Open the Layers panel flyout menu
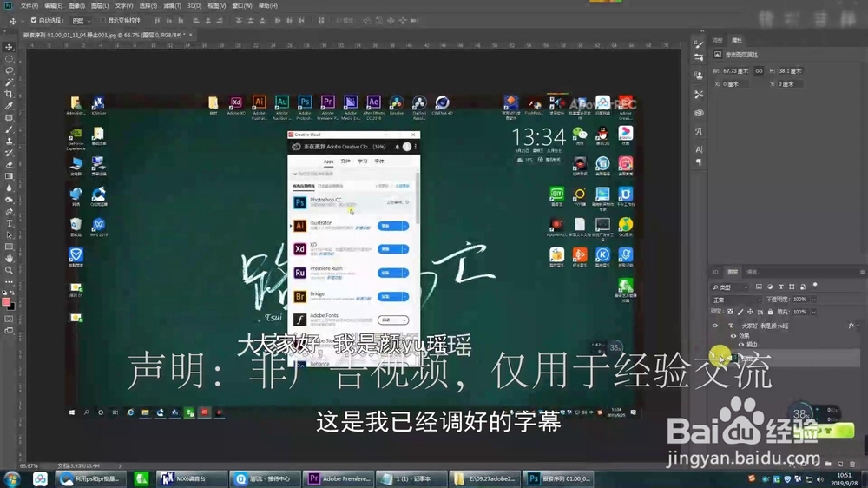The image size is (868, 488). click(862, 272)
